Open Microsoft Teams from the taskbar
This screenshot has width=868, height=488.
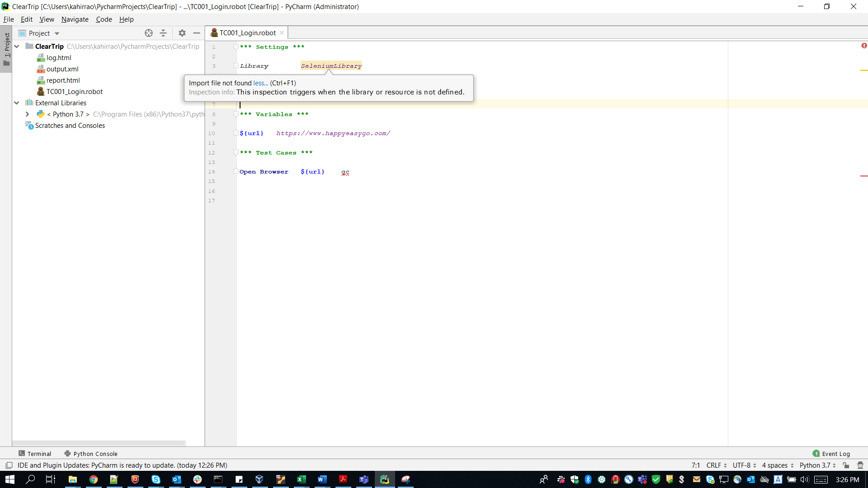[364, 479]
